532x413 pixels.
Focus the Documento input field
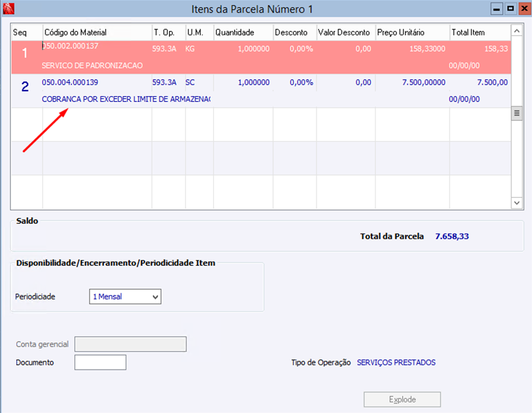(x=100, y=362)
